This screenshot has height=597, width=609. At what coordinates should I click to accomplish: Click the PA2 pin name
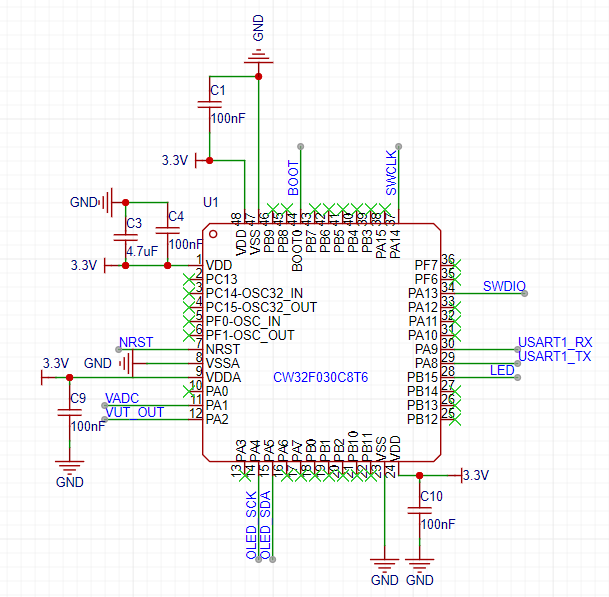(x=217, y=419)
